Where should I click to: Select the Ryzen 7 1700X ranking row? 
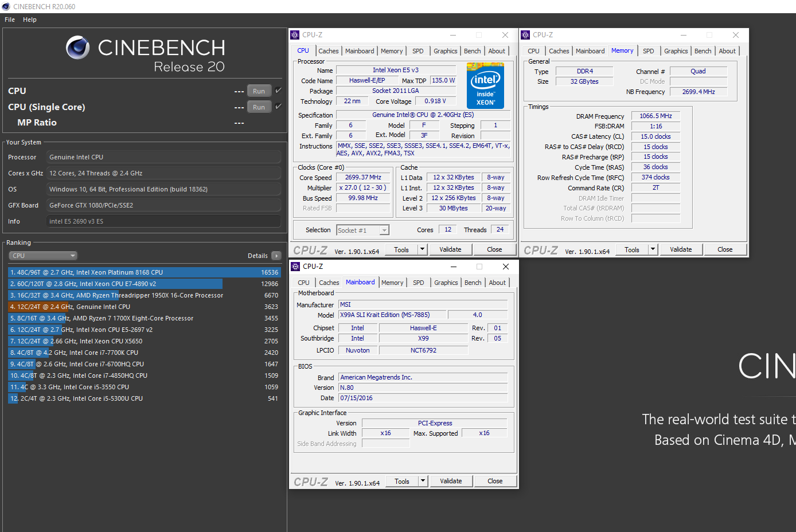pyautogui.click(x=145, y=318)
